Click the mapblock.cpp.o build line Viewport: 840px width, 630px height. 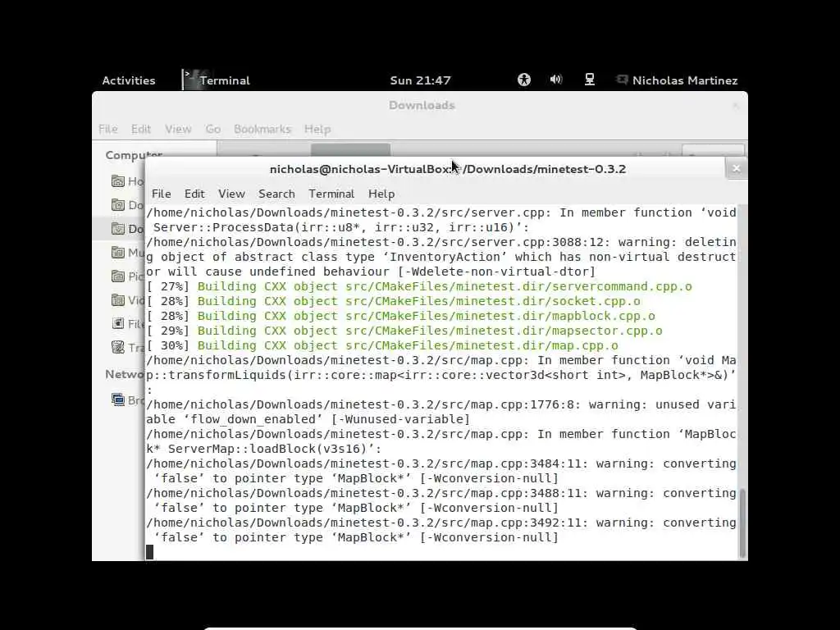pyautogui.click(x=401, y=316)
